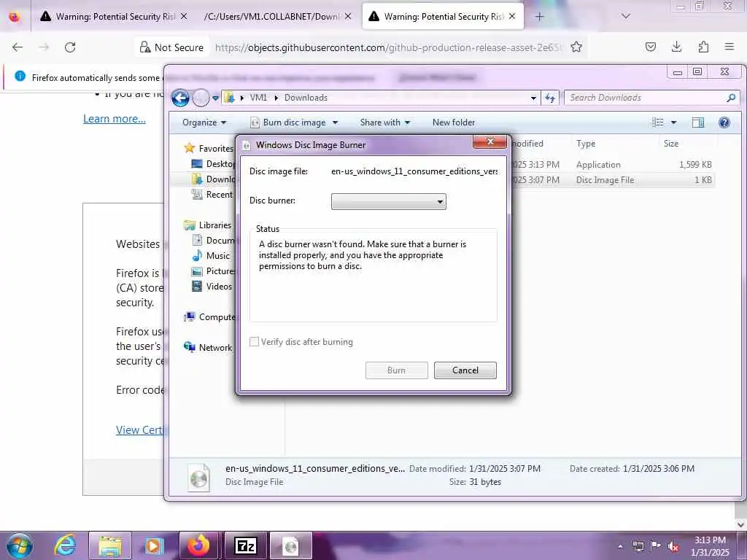Open the Learn more link
The height and width of the screenshot is (560, 747).
(x=115, y=119)
